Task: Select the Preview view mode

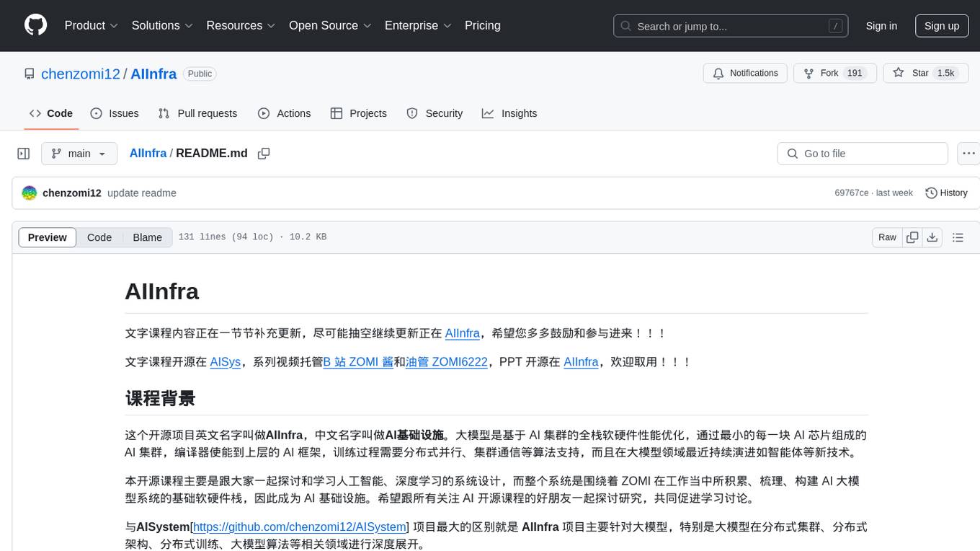Action: tap(48, 237)
